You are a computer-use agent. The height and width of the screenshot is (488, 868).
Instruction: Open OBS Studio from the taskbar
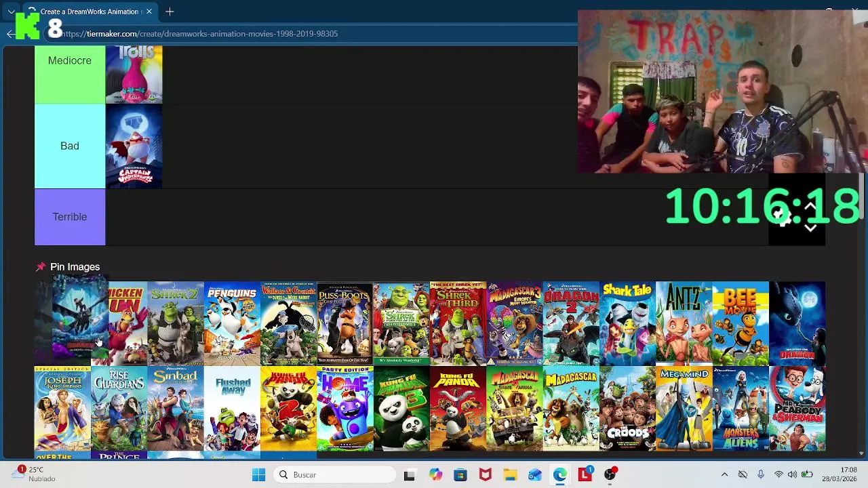[610, 475]
